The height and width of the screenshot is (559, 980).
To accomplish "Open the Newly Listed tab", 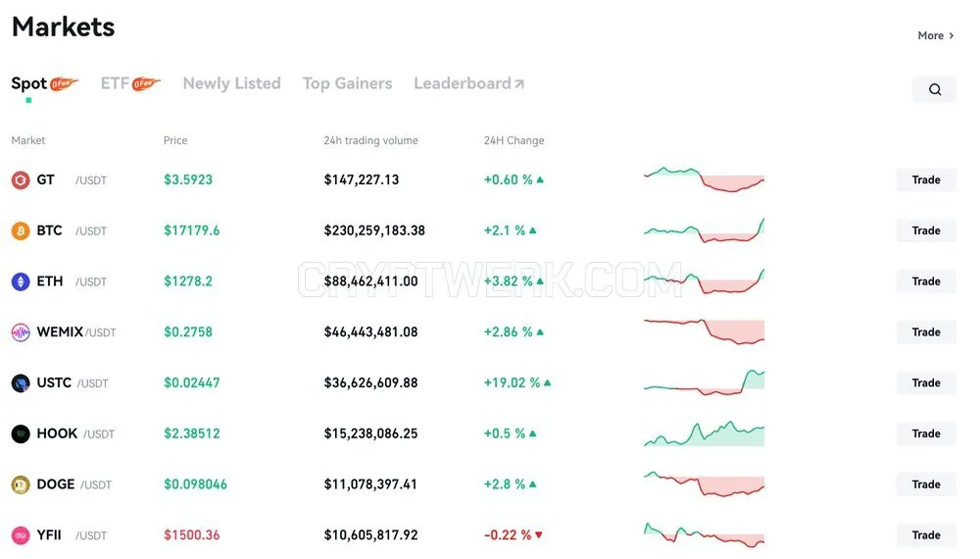I will pos(232,83).
